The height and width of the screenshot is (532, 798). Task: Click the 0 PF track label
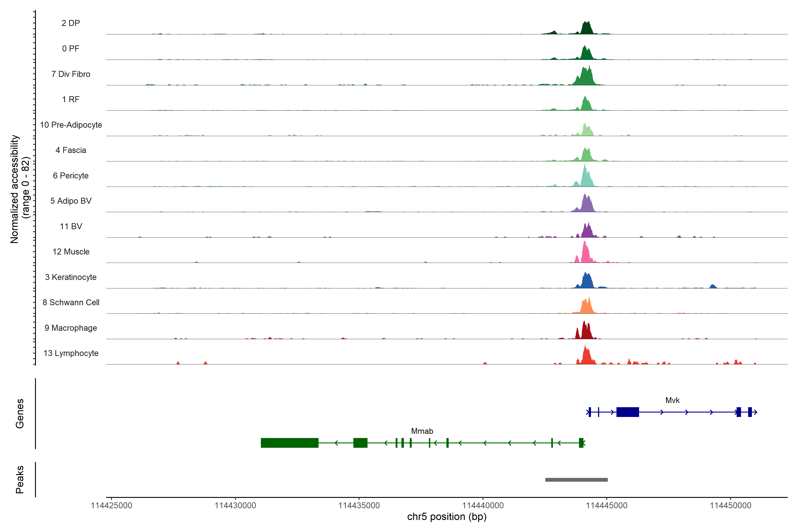(70, 49)
